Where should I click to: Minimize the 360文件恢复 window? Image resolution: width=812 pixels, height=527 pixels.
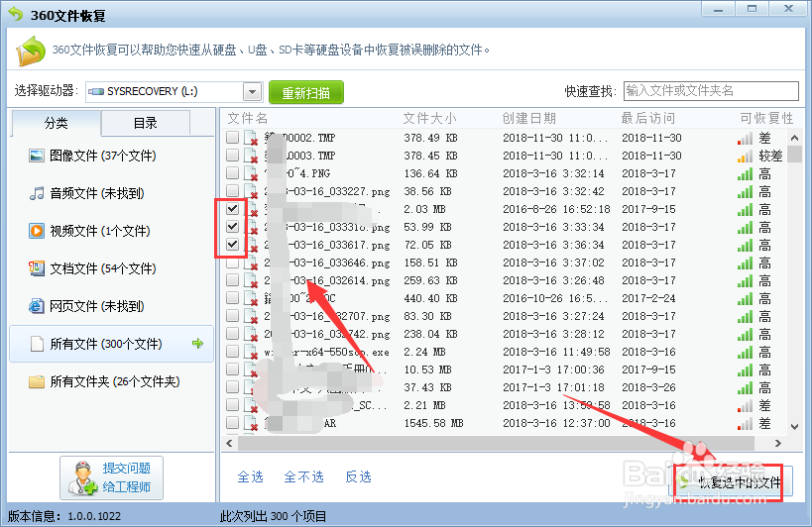click(718, 9)
